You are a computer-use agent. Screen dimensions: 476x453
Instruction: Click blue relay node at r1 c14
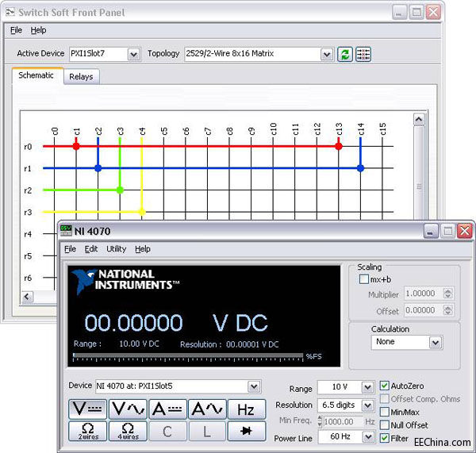(360, 168)
